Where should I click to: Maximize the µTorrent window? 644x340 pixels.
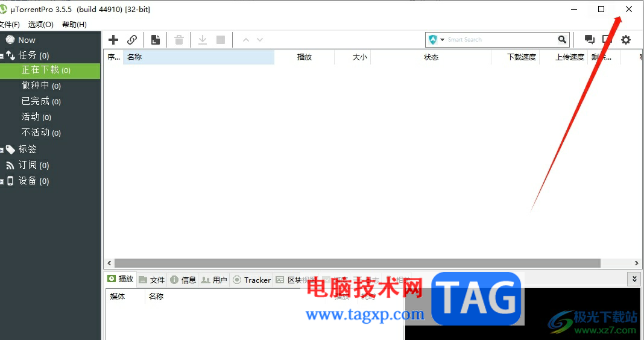(601, 9)
